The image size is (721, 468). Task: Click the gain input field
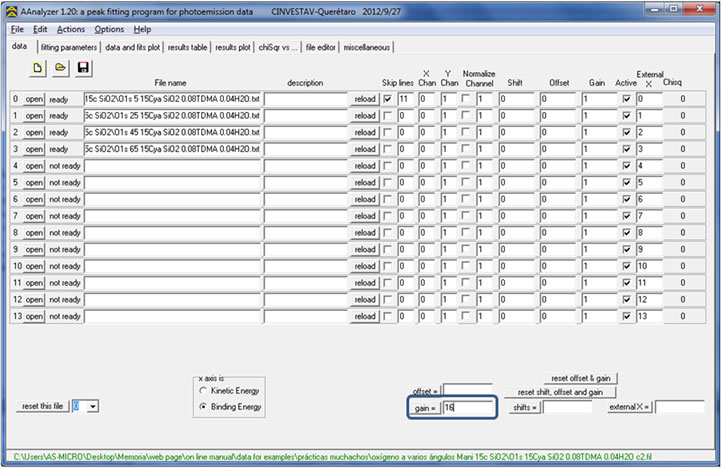click(468, 408)
